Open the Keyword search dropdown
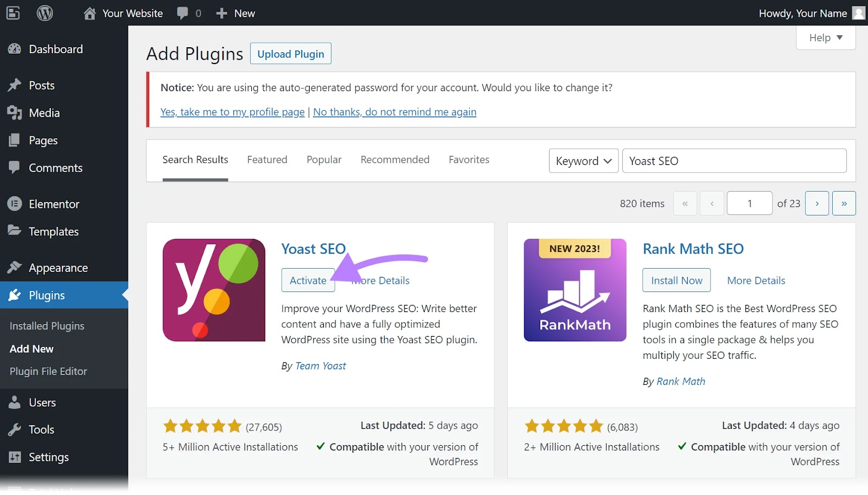The image size is (868, 495). tap(583, 161)
